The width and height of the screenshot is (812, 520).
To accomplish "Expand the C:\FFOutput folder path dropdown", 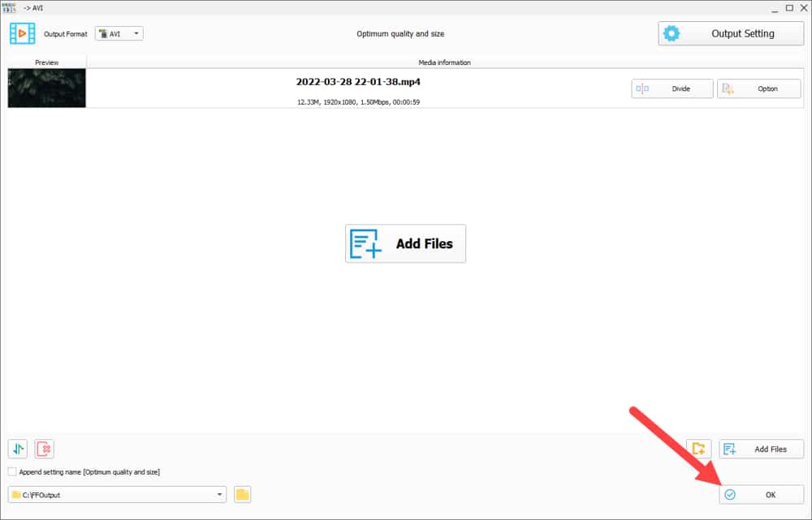I will point(219,494).
